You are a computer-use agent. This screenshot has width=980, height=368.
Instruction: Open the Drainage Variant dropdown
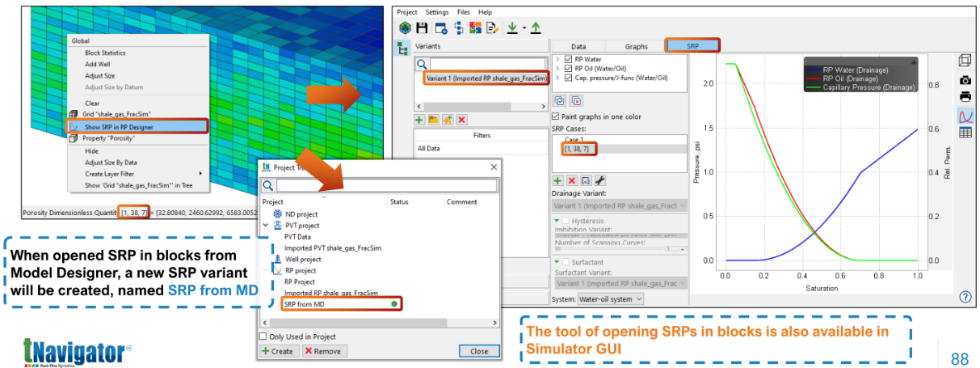pos(620,206)
